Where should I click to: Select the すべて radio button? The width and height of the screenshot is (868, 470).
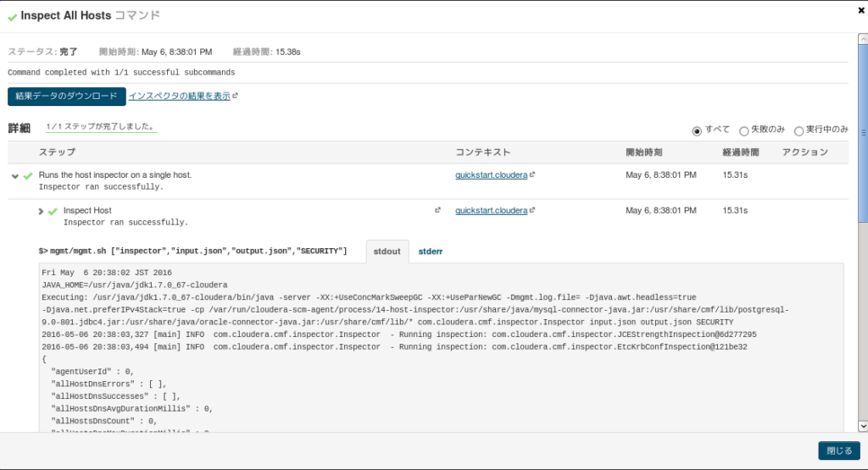697,131
